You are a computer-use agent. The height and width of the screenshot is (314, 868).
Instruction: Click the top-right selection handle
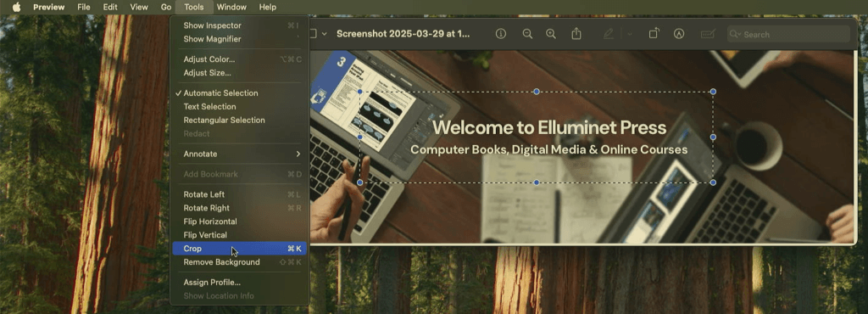(x=713, y=92)
